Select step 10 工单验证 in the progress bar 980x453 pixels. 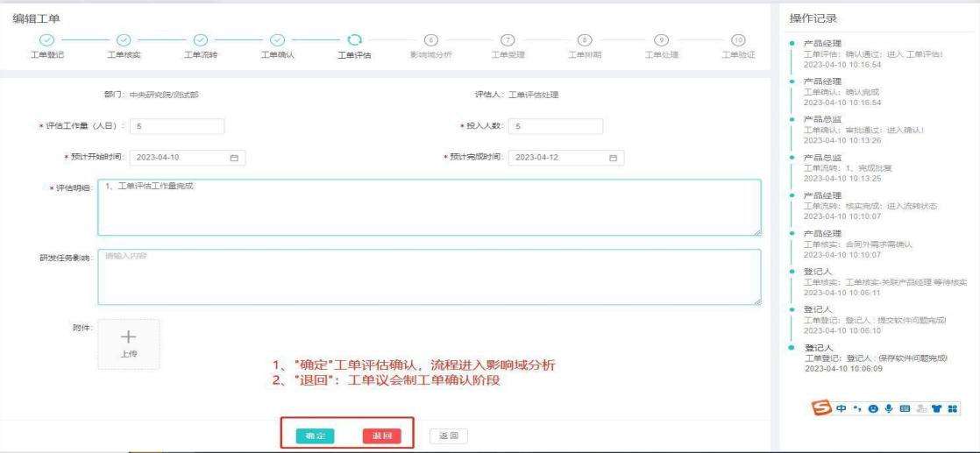point(737,39)
